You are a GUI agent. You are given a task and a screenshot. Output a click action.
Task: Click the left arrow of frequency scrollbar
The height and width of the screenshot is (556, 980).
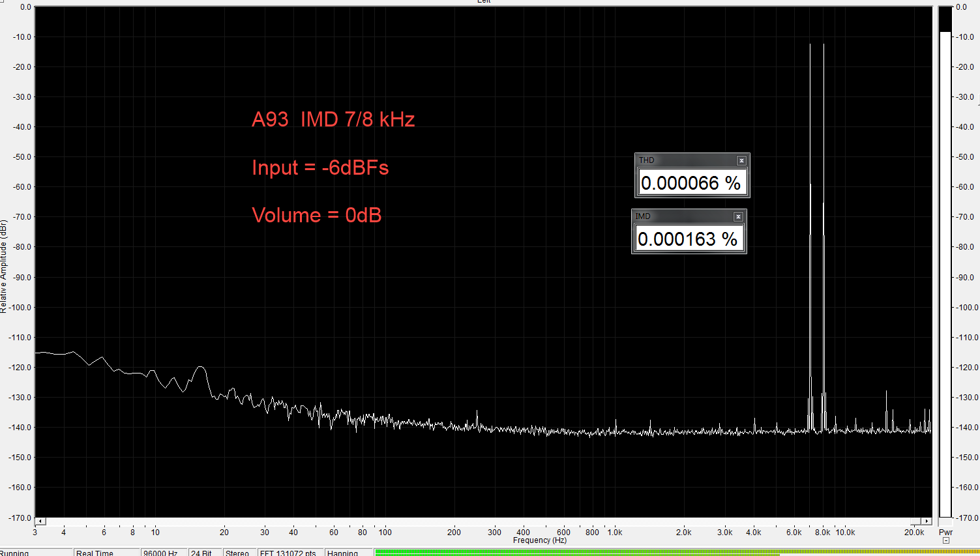point(40,521)
